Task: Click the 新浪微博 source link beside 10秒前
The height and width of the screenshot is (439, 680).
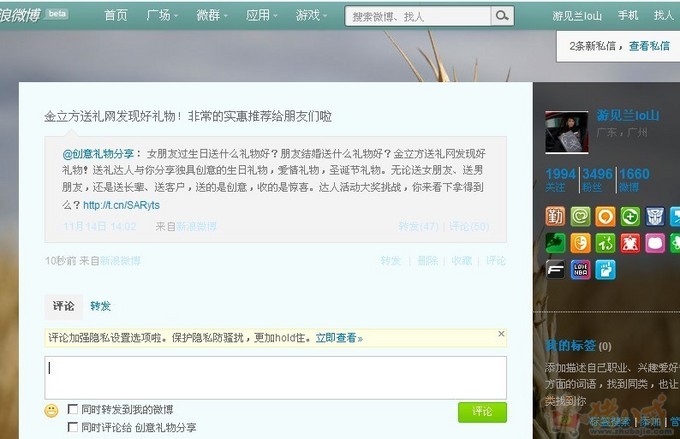Action: point(120,261)
